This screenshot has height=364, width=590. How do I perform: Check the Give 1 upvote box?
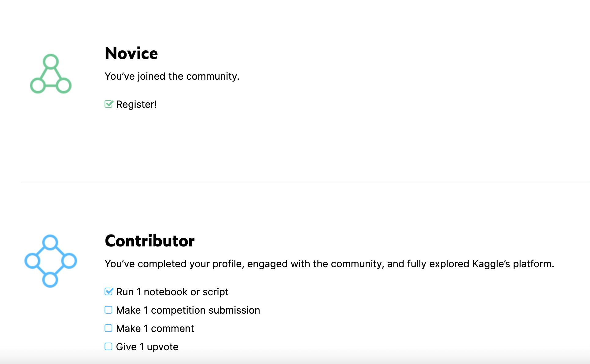tap(109, 347)
